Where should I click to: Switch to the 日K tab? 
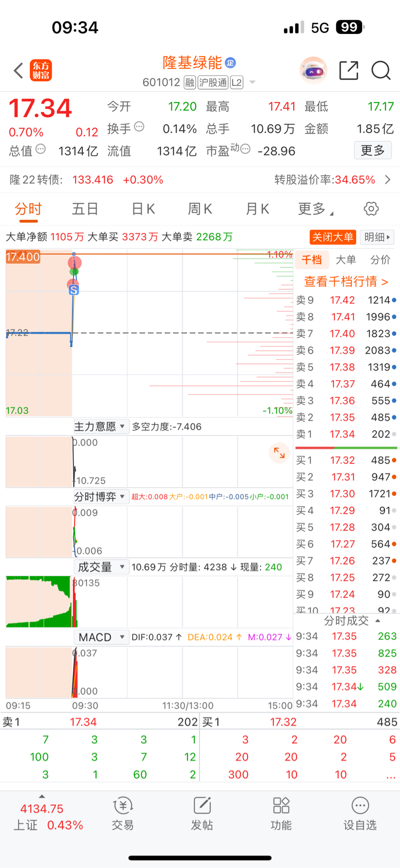click(x=143, y=209)
